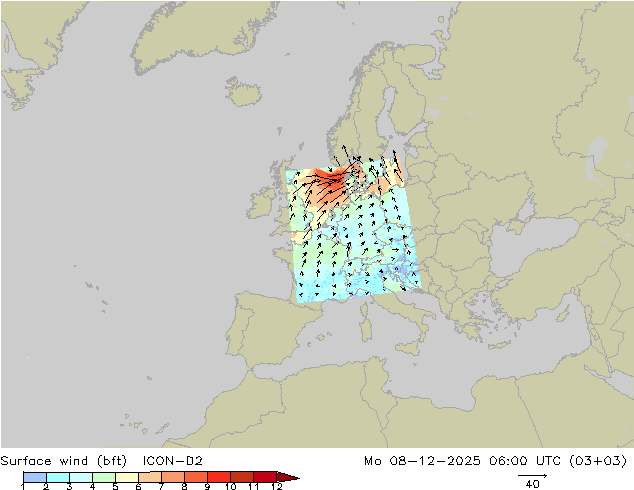Click the legend swatch between 8 and 9
This screenshot has width=634, height=490.
coord(196,477)
